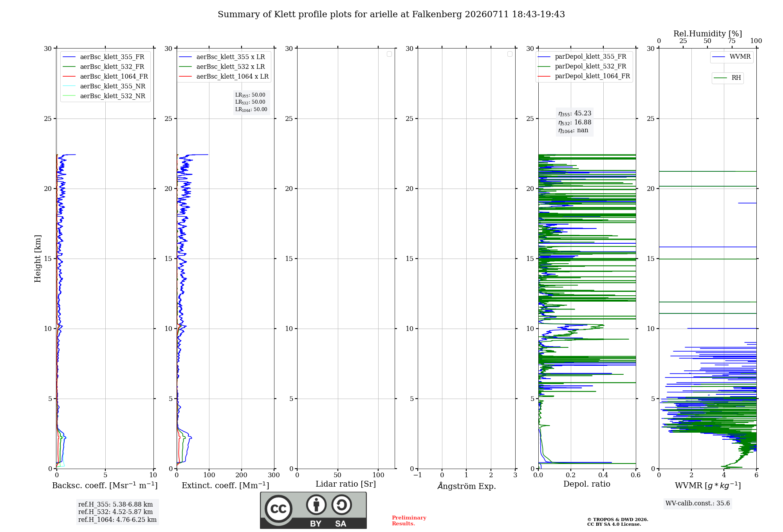Viewport: 783px width, 532px height.
Task: Click the SA share-alike circular arrow icon
Action: point(341,505)
